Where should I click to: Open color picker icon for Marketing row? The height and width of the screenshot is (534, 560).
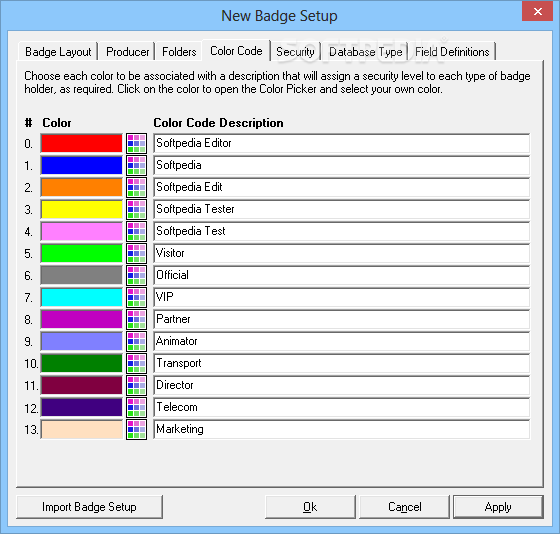pyautogui.click(x=136, y=429)
